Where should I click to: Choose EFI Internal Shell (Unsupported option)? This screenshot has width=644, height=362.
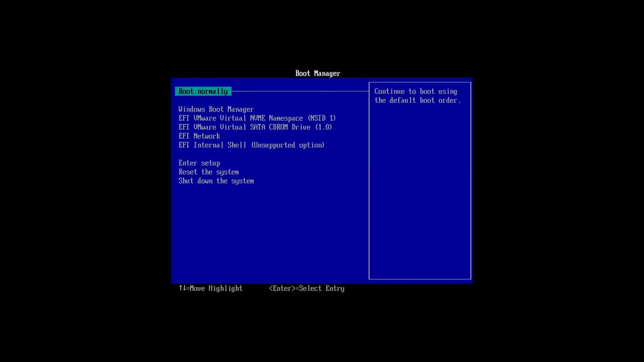point(252,145)
